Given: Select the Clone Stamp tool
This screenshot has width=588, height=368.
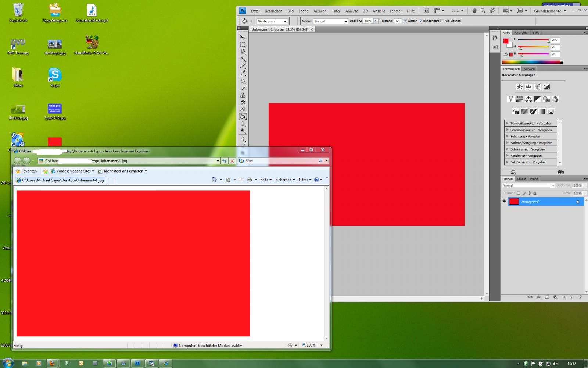Looking at the screenshot, I should [x=243, y=95].
